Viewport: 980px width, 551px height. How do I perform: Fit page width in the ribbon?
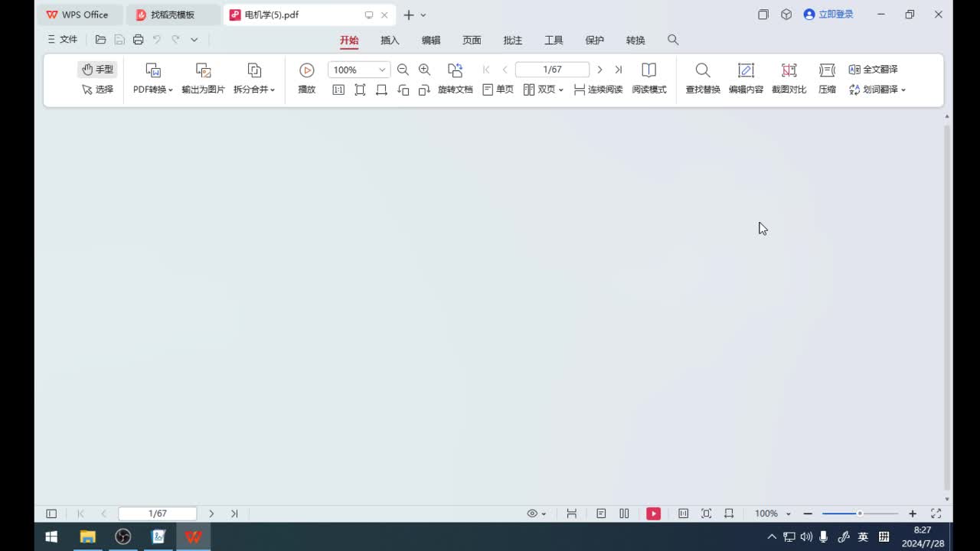[381, 90]
